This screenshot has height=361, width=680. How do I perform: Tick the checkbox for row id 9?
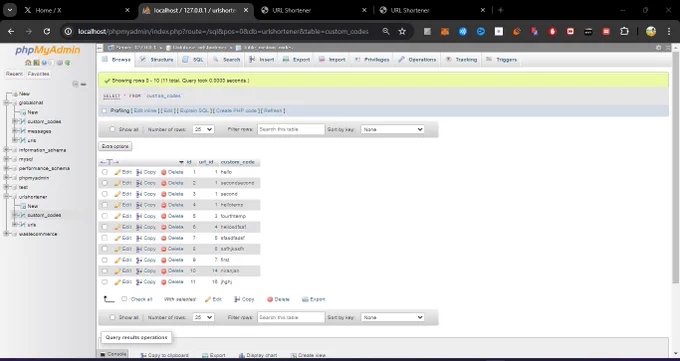tap(105, 260)
